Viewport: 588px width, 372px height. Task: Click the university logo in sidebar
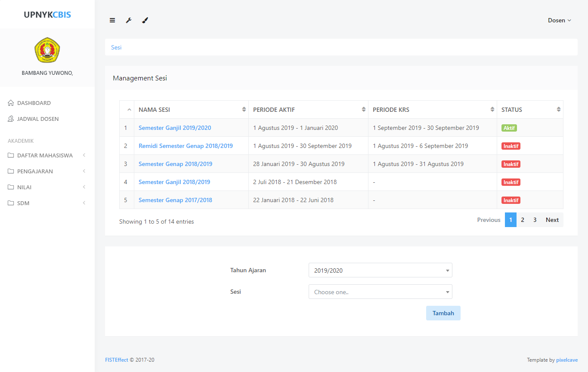(x=47, y=50)
